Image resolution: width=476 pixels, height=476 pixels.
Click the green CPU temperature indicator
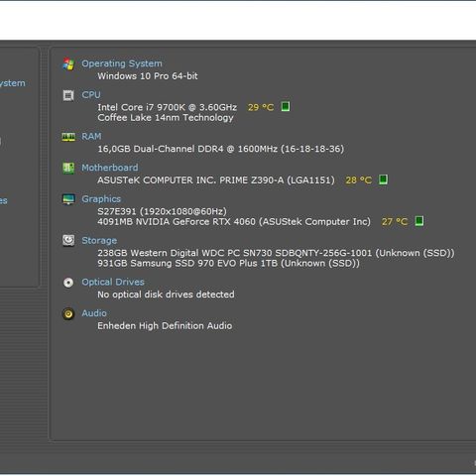coord(286,106)
